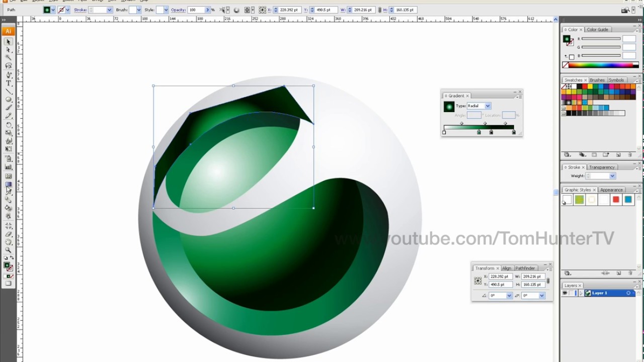Switch to the Transparency tab

pos(602,167)
